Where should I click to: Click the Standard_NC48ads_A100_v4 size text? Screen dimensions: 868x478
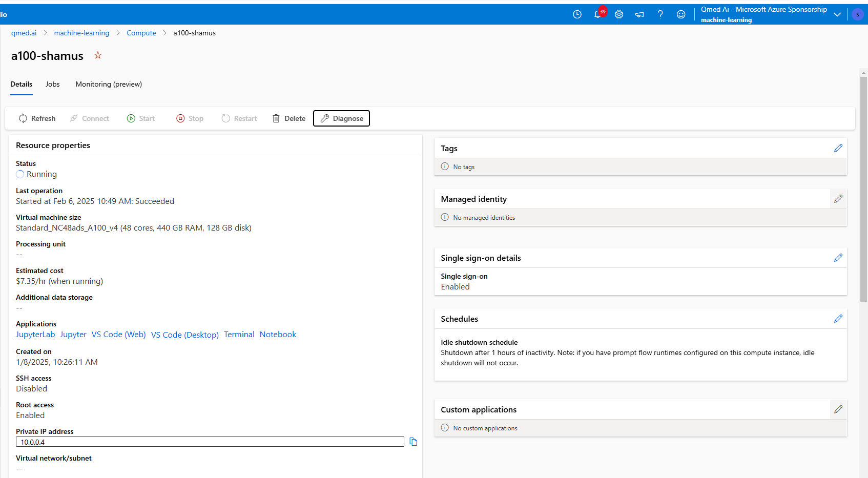(x=134, y=228)
